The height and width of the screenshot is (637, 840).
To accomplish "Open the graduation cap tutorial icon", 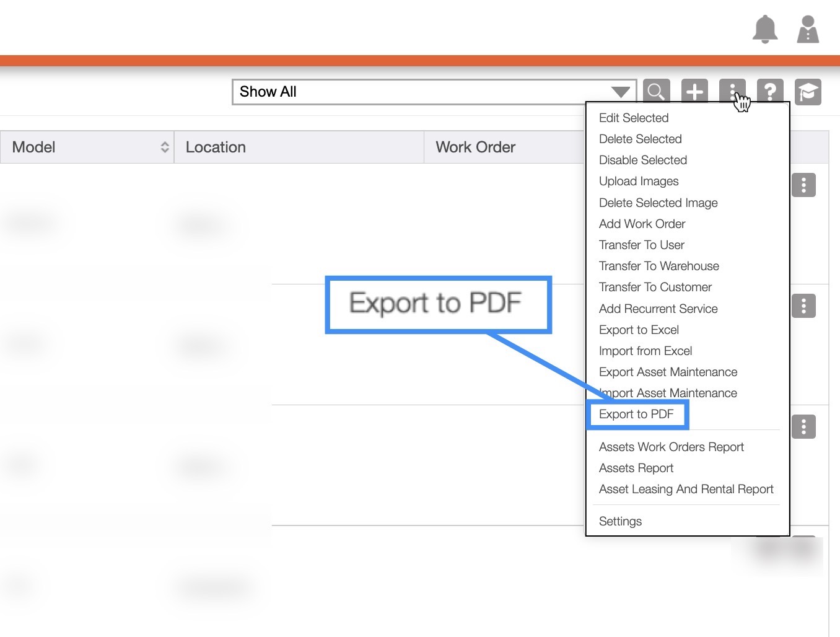I will [808, 92].
